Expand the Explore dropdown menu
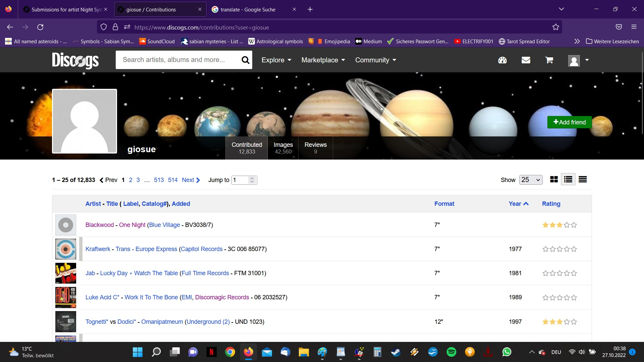The height and width of the screenshot is (362, 644). tap(276, 60)
